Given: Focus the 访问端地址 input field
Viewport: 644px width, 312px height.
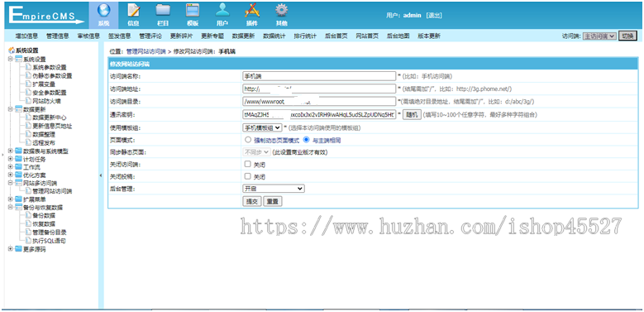Looking at the screenshot, I should point(319,89).
